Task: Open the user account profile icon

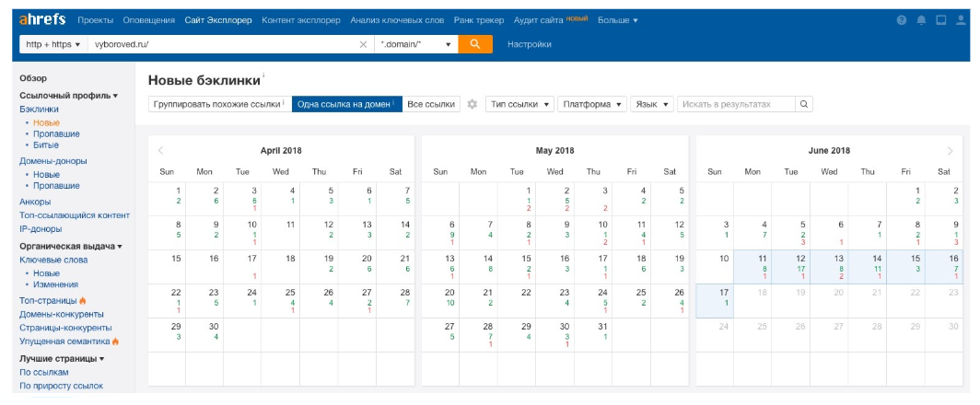Action: pyautogui.click(x=961, y=20)
